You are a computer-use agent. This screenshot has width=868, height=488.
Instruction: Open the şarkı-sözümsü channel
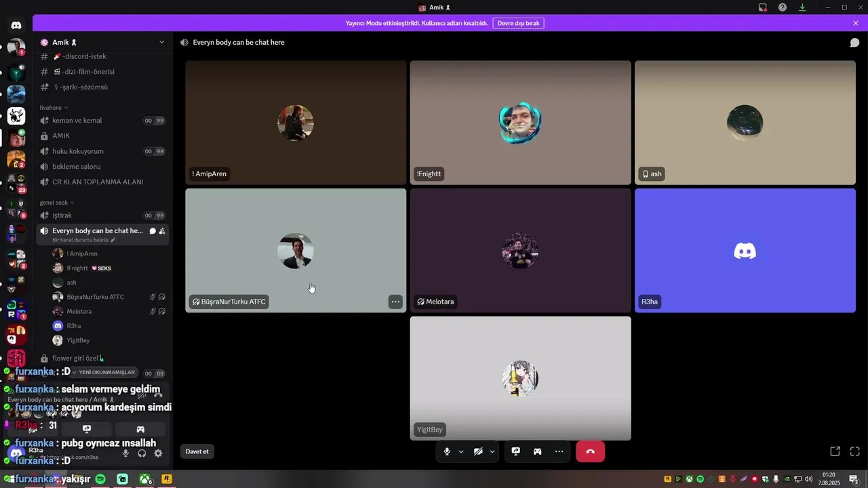[x=103, y=87]
